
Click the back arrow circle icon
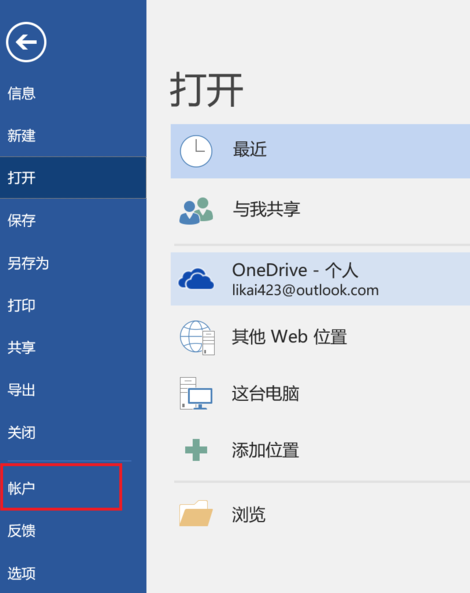[26, 42]
